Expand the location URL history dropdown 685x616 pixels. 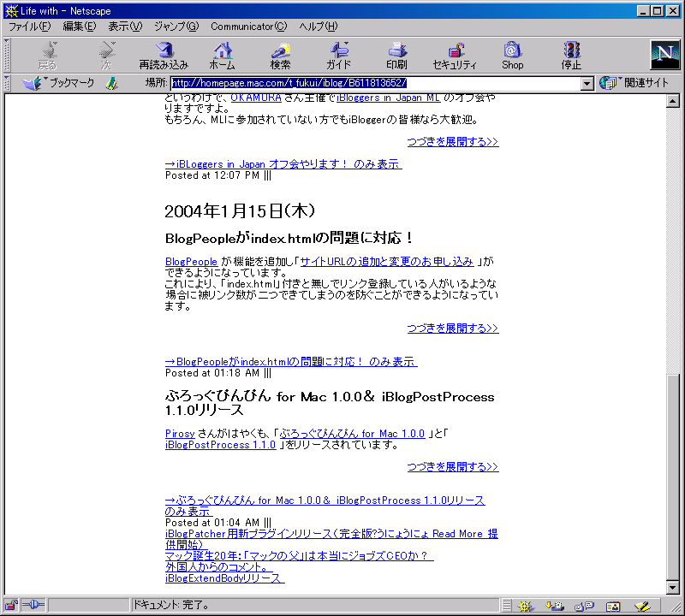coord(587,83)
